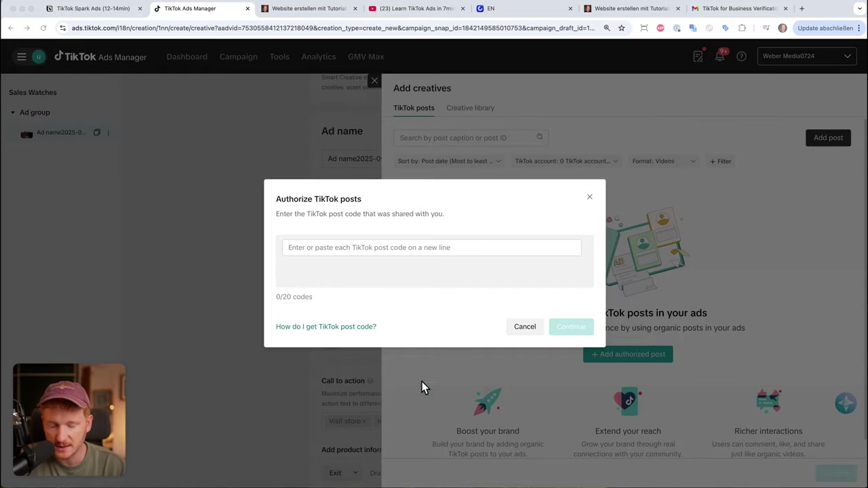Click the Continue button in the dialog
This screenshot has height=488, width=868.
(x=571, y=327)
